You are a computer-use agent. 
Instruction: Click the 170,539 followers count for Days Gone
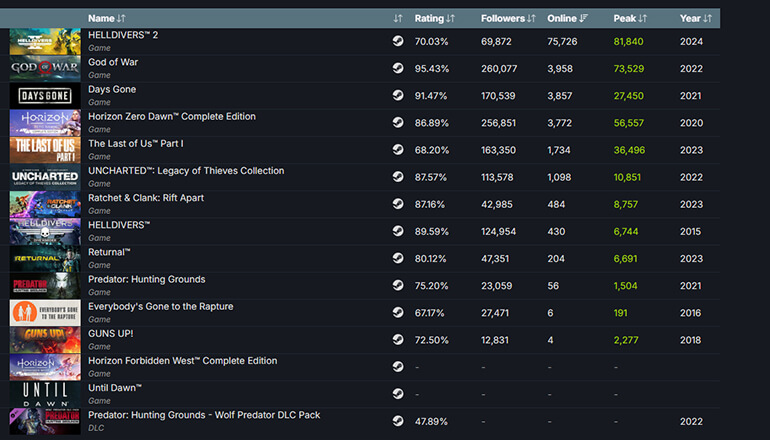pos(498,96)
